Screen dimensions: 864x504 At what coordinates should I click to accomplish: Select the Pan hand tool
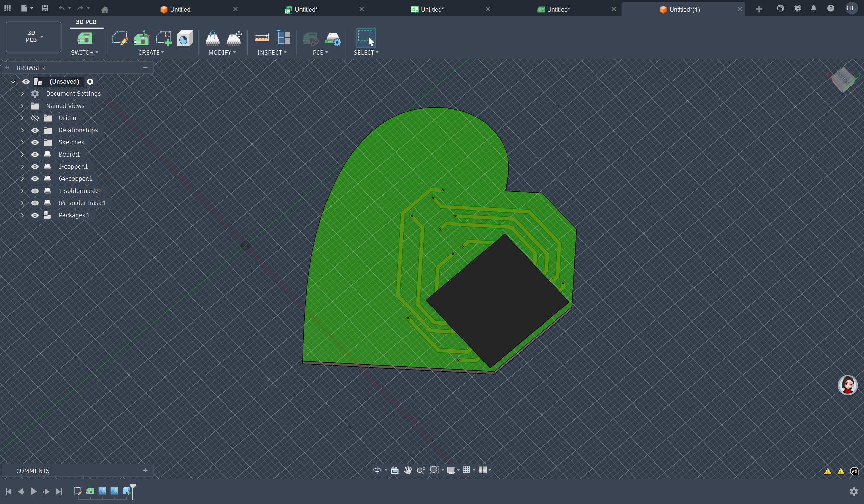(408, 470)
